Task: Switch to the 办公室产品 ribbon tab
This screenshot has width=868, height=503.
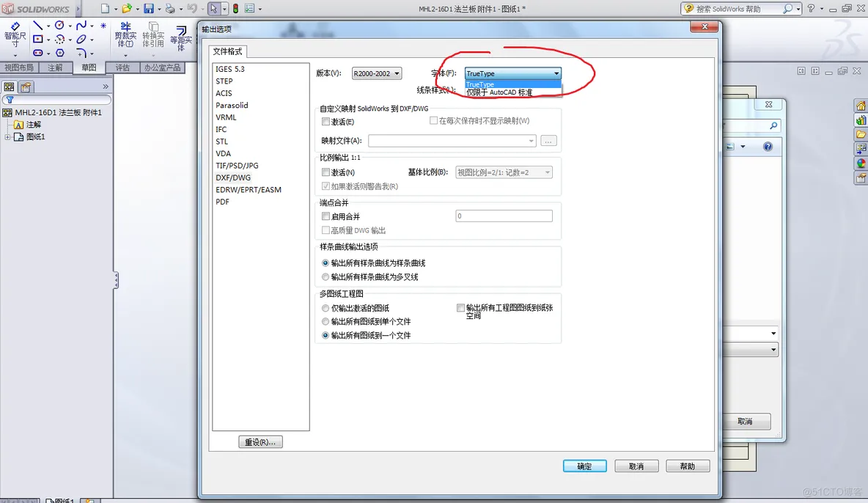Action: tap(162, 67)
